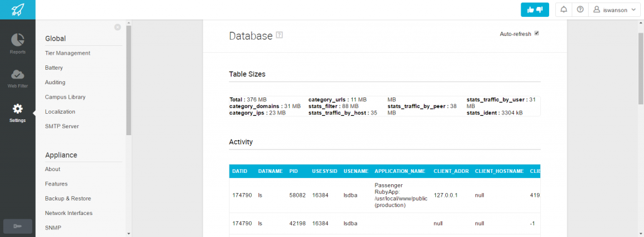Image resolution: width=644 pixels, height=237 pixels.
Task: Open the Reports section
Action: pos(18,43)
